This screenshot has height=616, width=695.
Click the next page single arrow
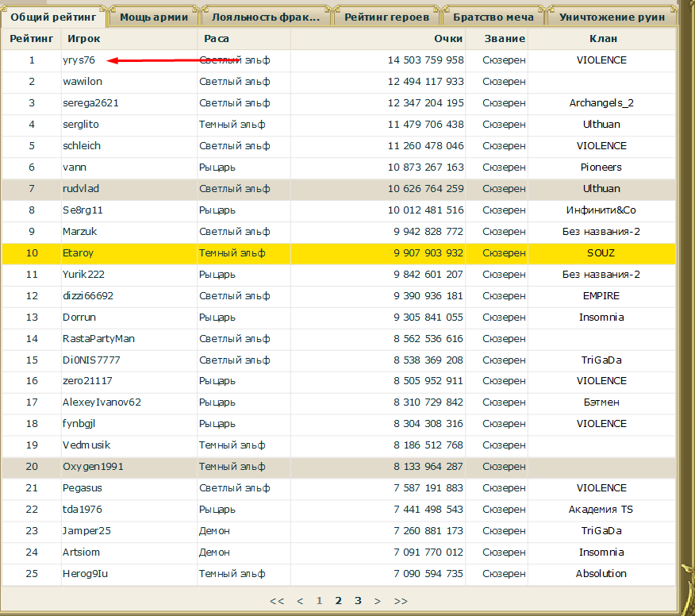[378, 601]
